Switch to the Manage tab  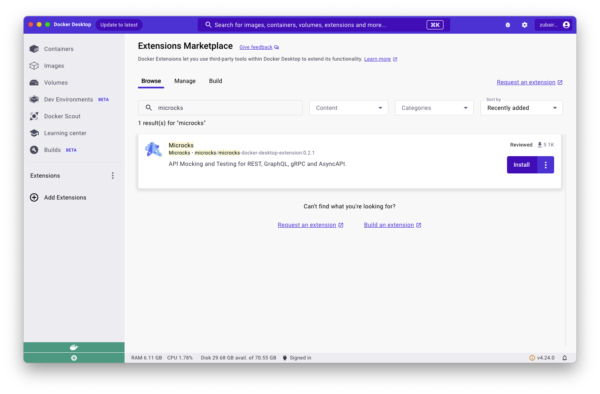(x=185, y=81)
